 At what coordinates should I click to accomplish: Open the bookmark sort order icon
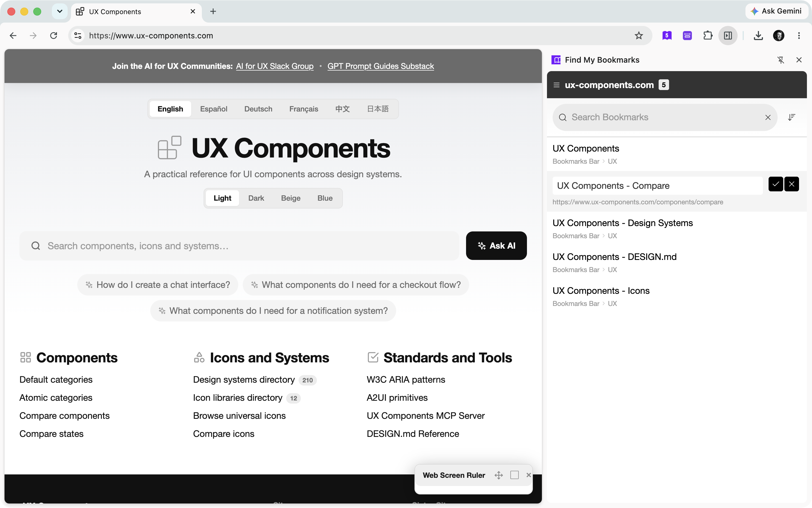pyautogui.click(x=791, y=117)
